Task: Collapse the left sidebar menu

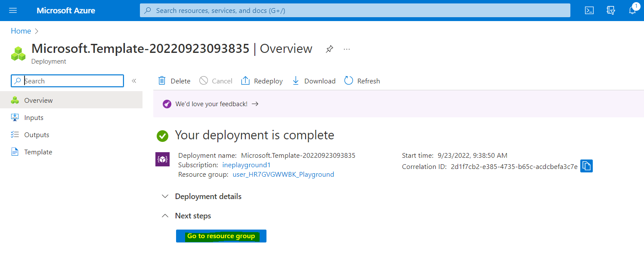Action: [x=134, y=81]
